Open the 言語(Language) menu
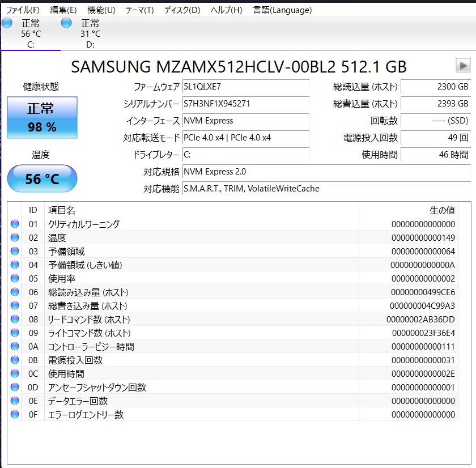Image resolution: width=476 pixels, height=468 pixels. coord(282,10)
